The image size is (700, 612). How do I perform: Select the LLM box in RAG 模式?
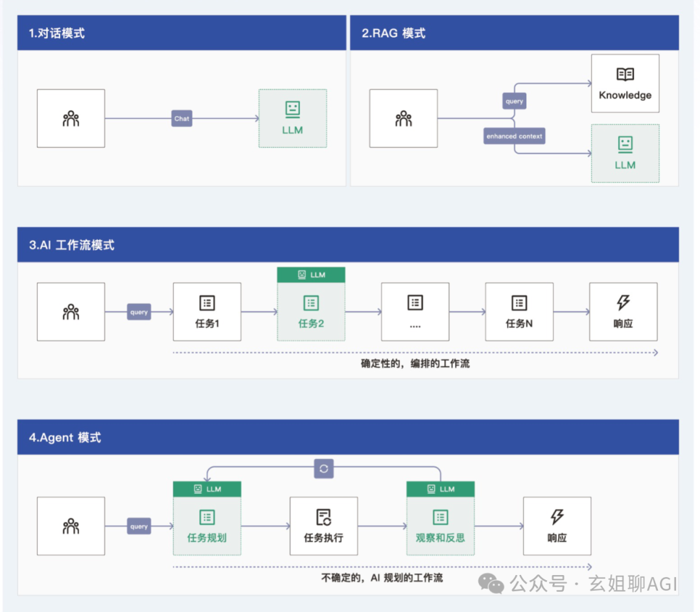625,154
